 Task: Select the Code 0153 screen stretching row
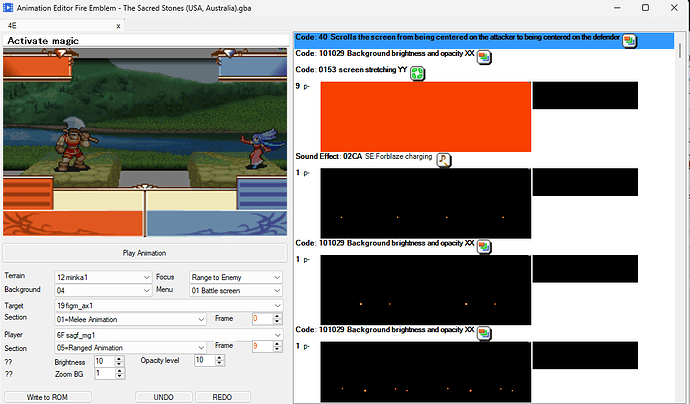click(x=484, y=73)
